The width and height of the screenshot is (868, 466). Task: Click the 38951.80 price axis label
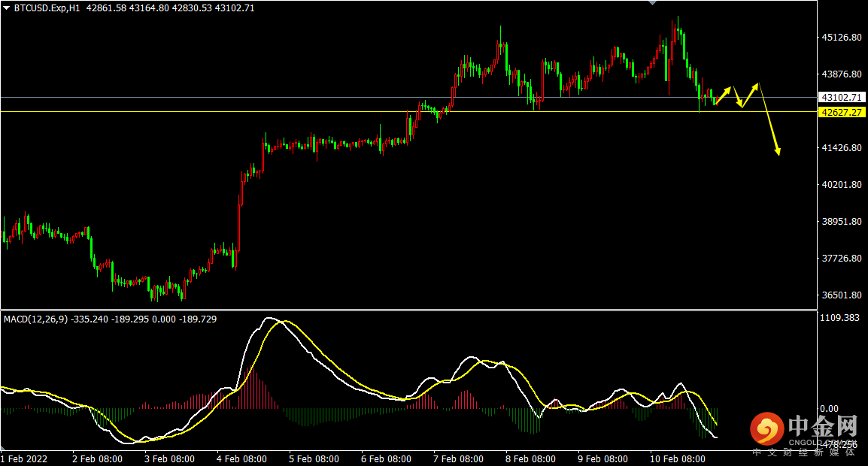click(842, 222)
